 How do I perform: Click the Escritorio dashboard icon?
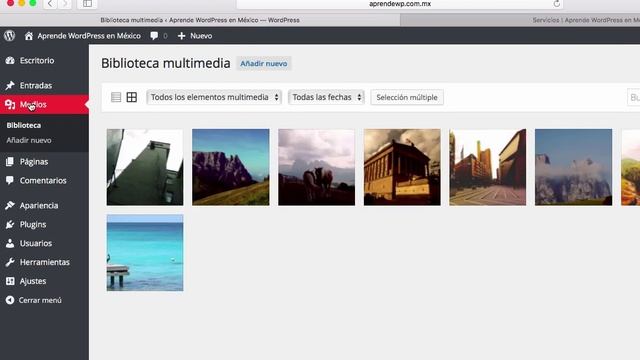pyautogui.click(x=10, y=60)
